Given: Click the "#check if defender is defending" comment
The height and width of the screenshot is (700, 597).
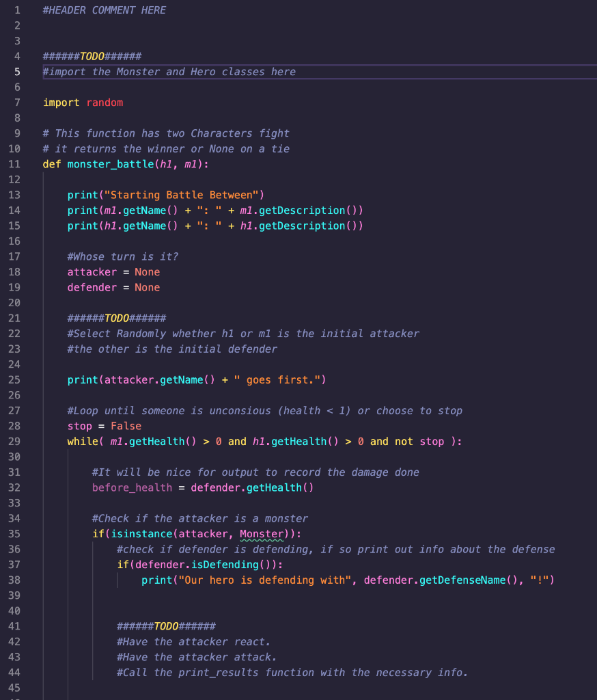Looking at the screenshot, I should click(x=335, y=549).
